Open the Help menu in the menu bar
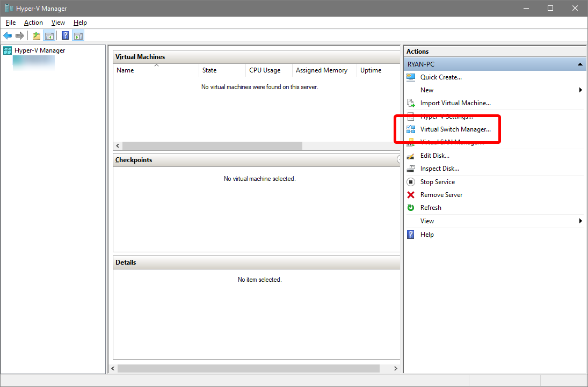This screenshot has height=387, width=588. point(80,23)
